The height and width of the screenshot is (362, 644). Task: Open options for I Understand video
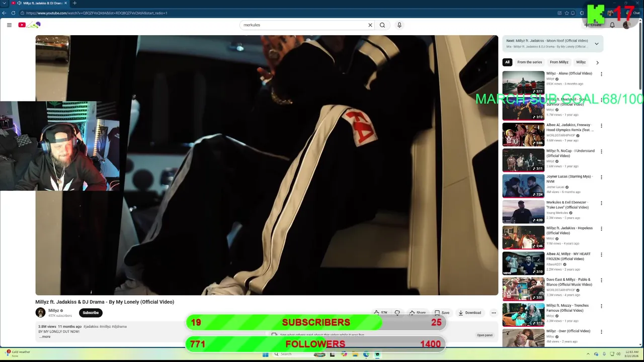pos(601,151)
